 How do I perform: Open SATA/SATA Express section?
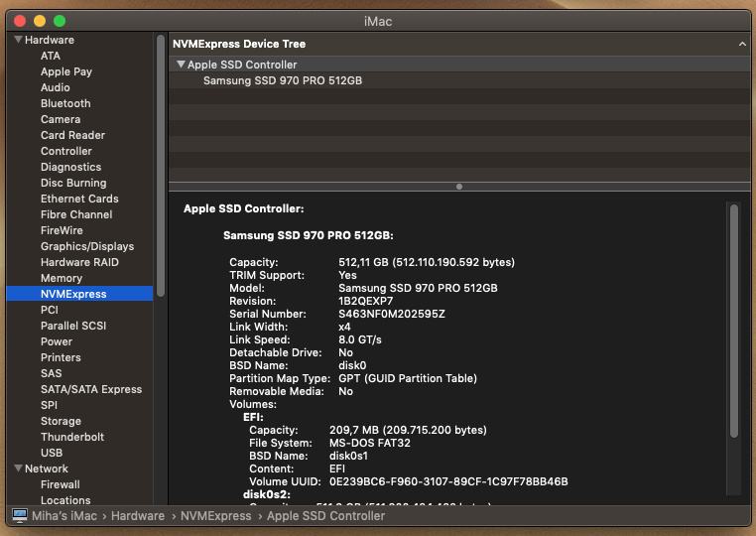[91, 389]
